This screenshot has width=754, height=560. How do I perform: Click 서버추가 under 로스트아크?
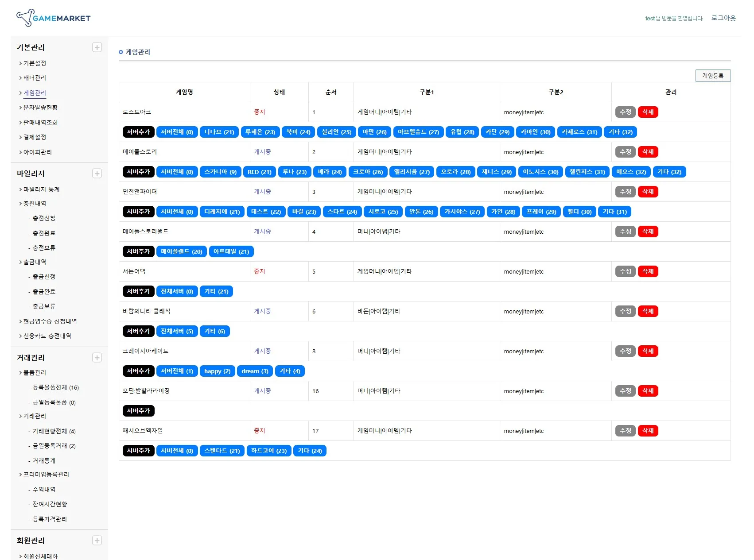click(x=138, y=132)
